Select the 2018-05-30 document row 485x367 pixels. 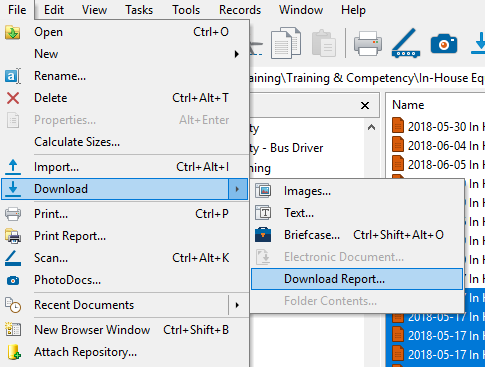437,127
